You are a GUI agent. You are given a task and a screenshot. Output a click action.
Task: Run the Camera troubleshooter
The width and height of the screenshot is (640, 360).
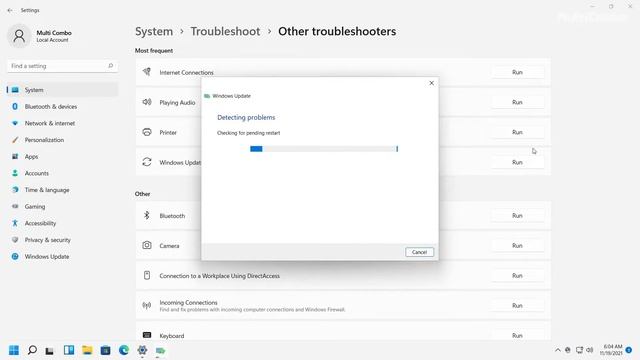517,246
